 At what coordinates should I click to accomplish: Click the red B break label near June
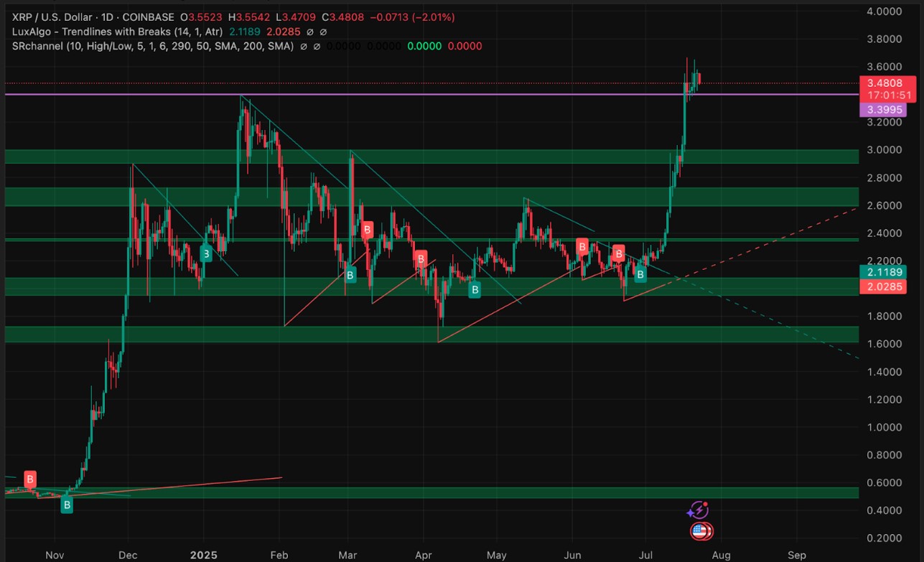(x=582, y=246)
